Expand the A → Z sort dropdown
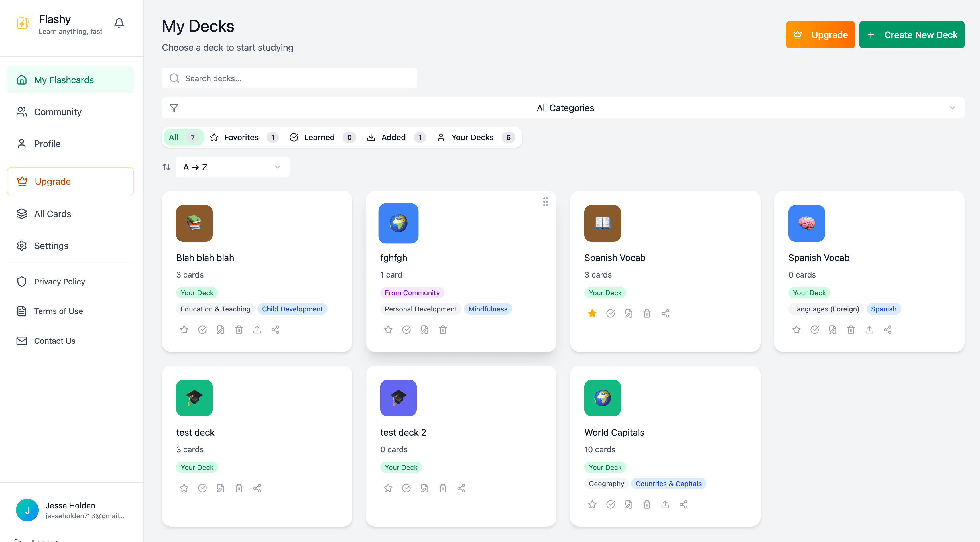The height and width of the screenshot is (542, 980). (232, 167)
